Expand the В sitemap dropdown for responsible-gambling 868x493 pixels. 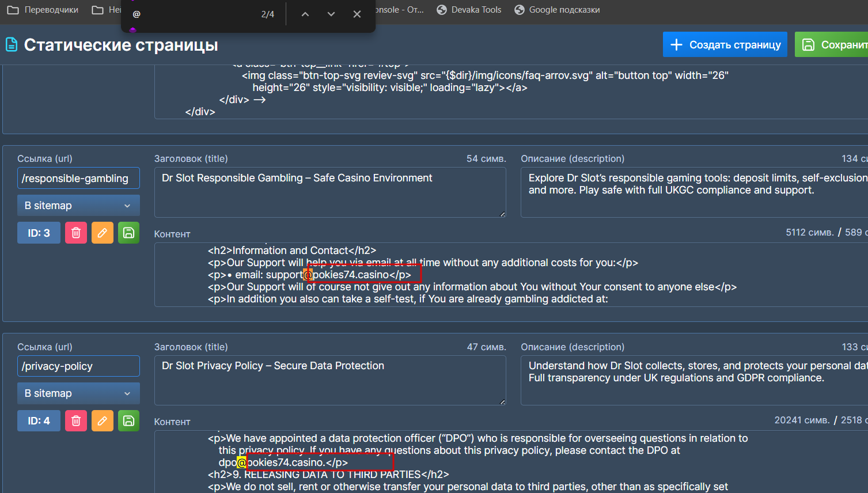(78, 206)
